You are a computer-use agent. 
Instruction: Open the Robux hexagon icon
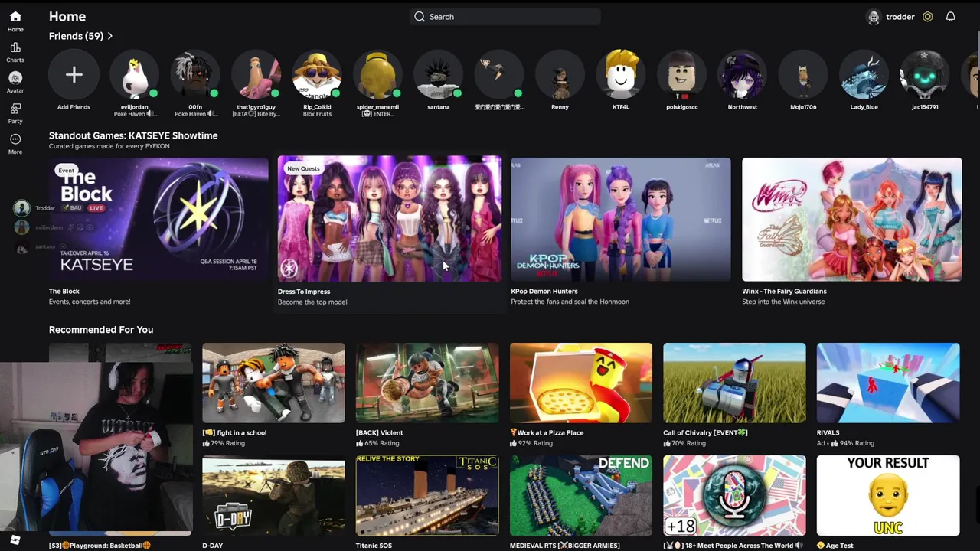coord(927,17)
